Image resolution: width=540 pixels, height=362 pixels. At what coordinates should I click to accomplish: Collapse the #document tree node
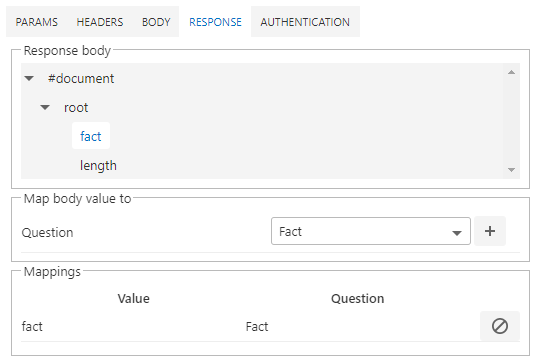tap(29, 79)
